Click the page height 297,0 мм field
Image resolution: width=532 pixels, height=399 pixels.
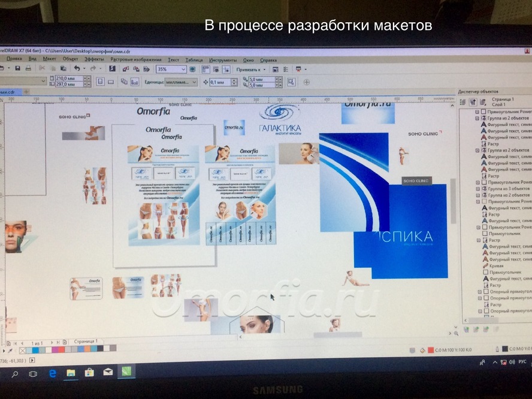coord(69,84)
